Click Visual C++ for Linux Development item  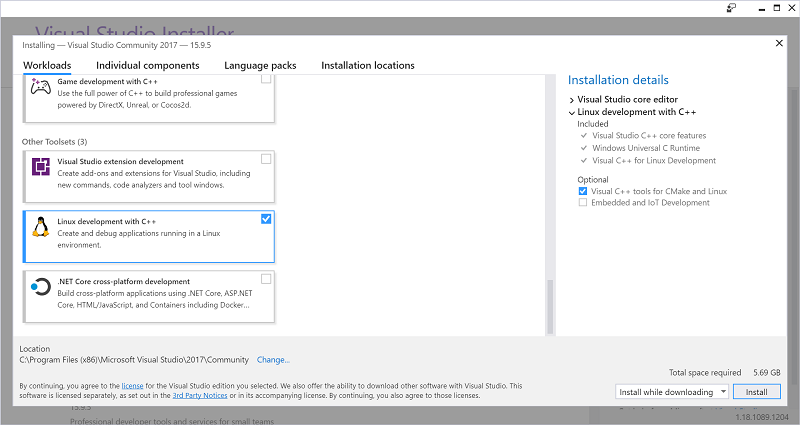pyautogui.click(x=654, y=160)
